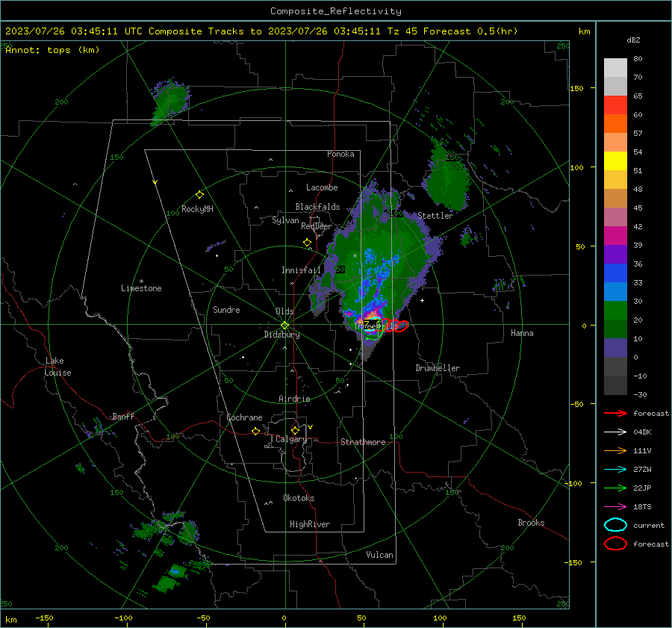Click the RockyMH label

[197, 209]
